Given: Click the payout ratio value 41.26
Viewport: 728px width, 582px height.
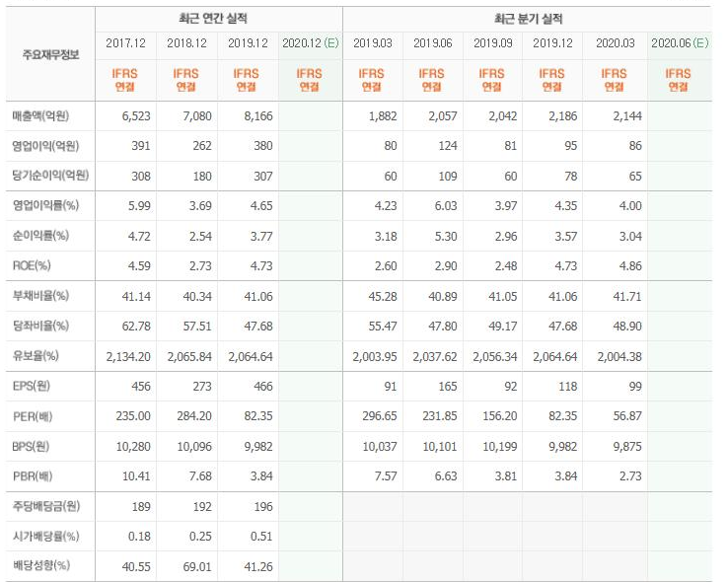Looking at the screenshot, I should [x=258, y=566].
